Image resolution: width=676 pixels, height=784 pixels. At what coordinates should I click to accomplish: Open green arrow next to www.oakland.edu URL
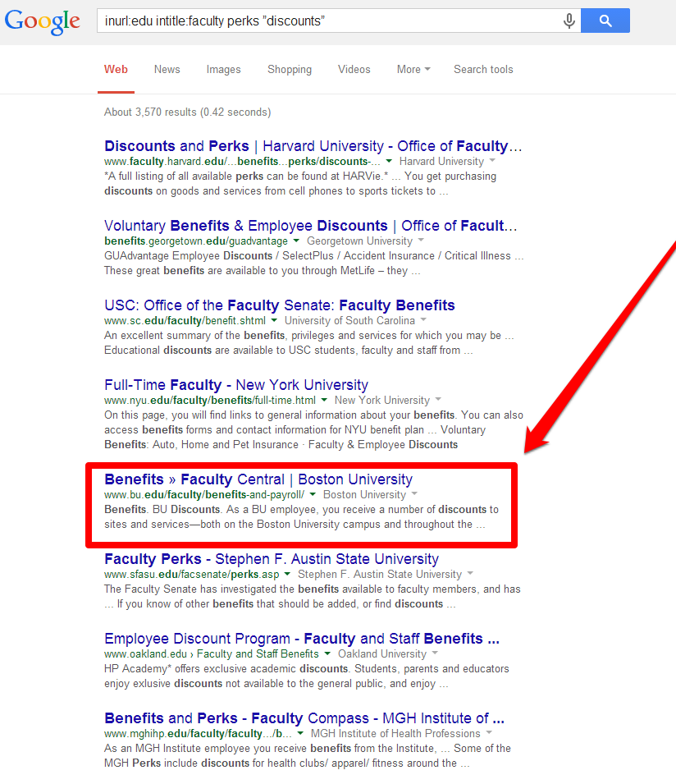[327, 653]
